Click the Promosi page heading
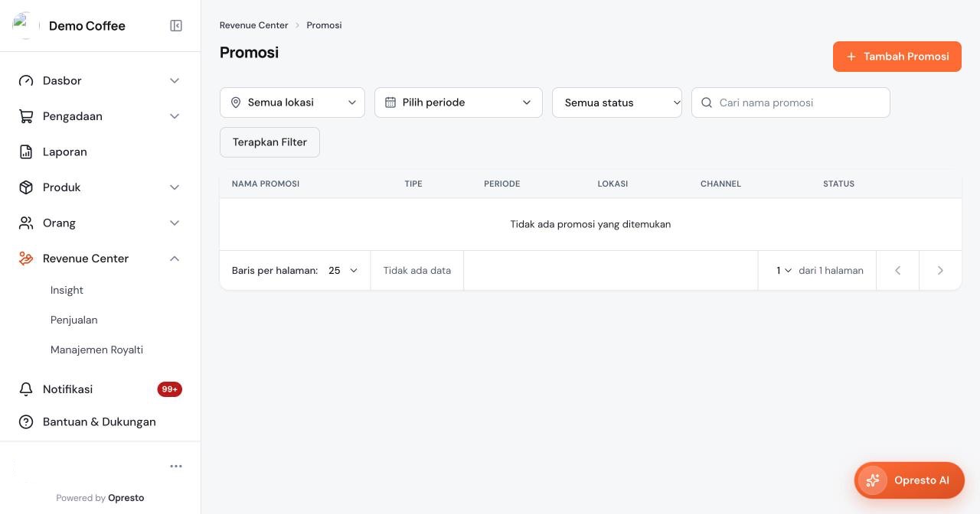 [x=249, y=53]
